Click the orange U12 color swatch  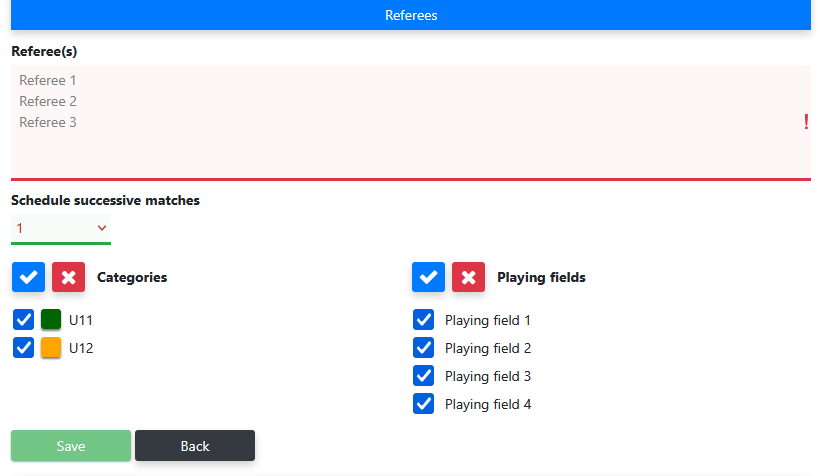(x=51, y=348)
